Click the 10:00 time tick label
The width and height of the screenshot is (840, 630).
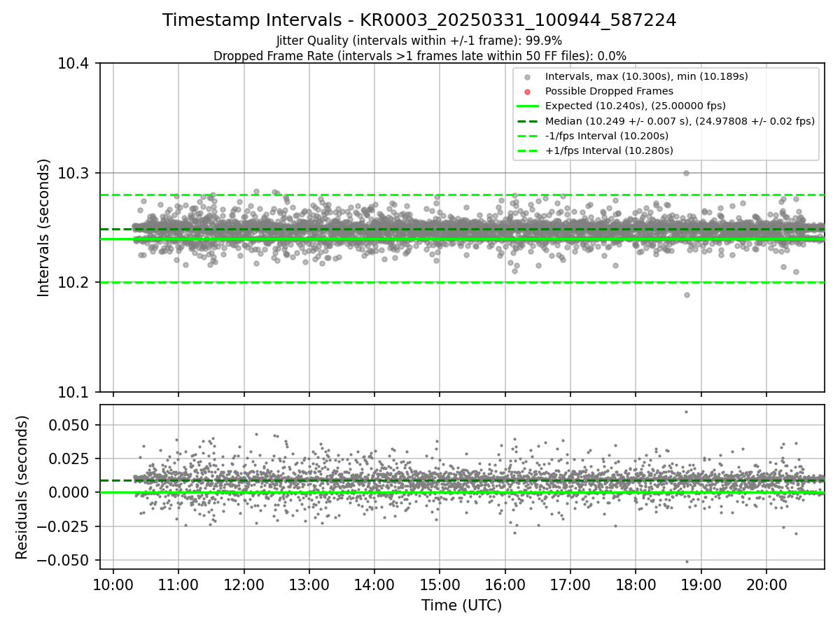click(x=113, y=584)
